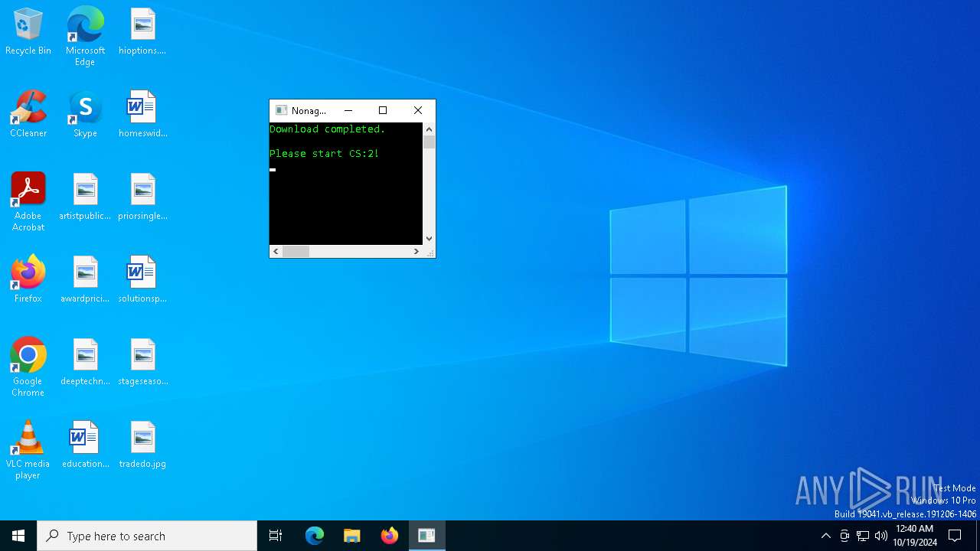The image size is (980, 551).
Task: Open Microsoft Edge from the taskbar
Action: coord(315,536)
